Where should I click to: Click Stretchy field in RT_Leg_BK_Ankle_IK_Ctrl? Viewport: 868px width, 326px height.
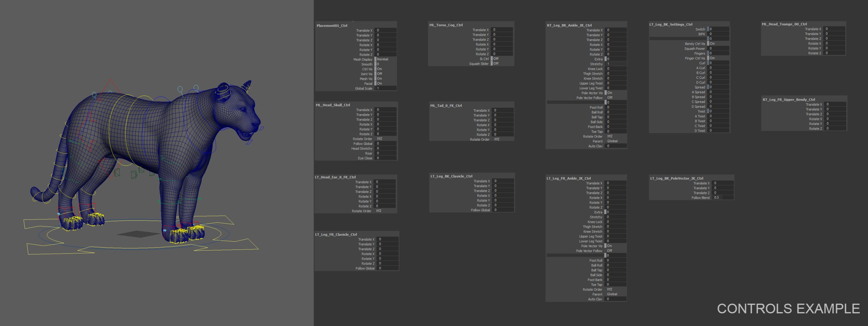(615, 64)
